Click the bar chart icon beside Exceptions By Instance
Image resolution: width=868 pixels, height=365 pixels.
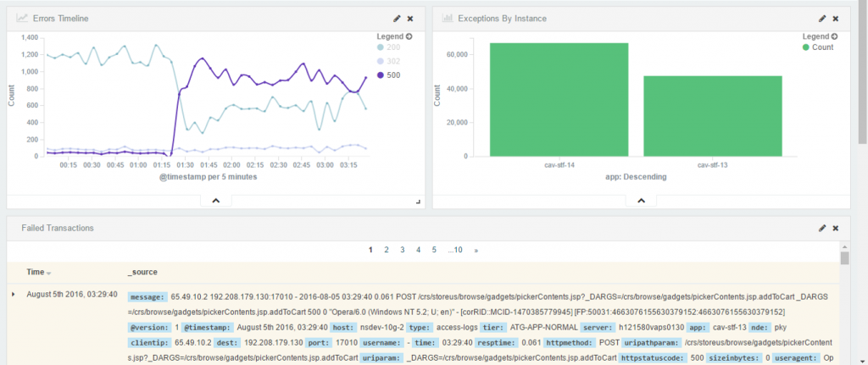pos(448,19)
